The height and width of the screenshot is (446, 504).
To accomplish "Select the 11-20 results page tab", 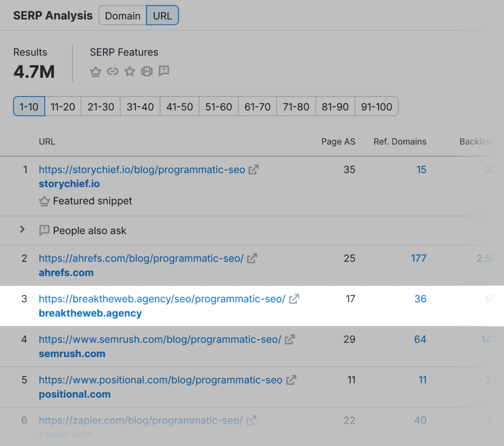I will pos(63,107).
